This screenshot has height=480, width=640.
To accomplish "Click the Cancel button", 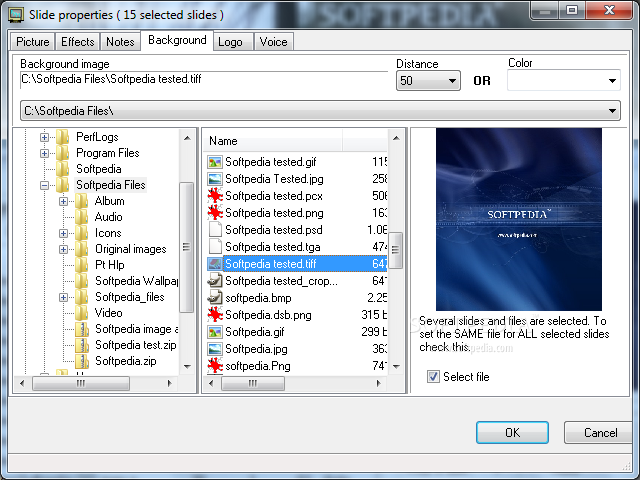I will [599, 433].
